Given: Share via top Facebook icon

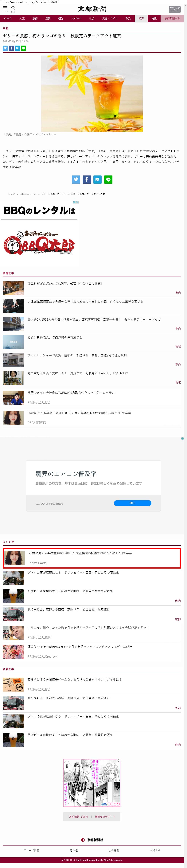Looking at the screenshot, I should coord(11,48).
